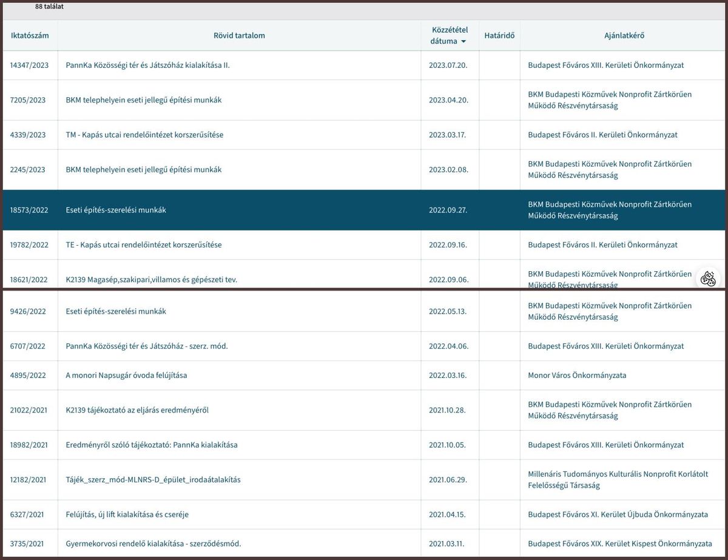Click the date 2022.09.16.
The width and height of the screenshot is (728, 560).
click(x=448, y=245)
